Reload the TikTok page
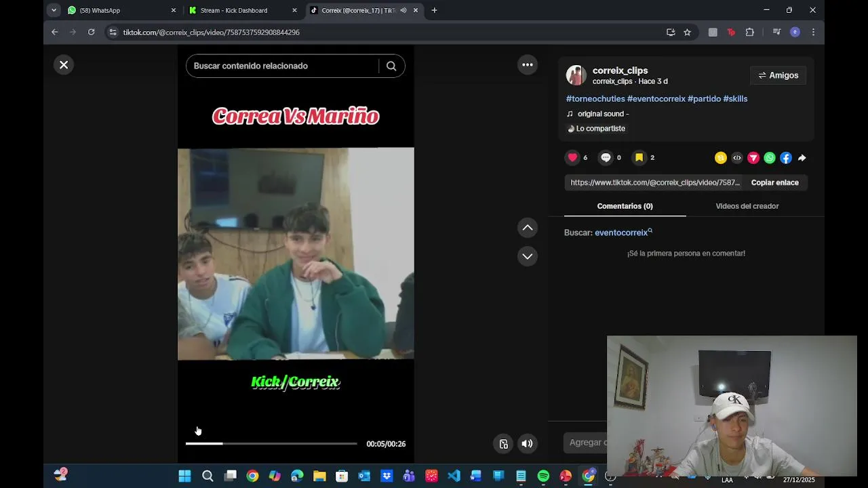Image resolution: width=868 pixels, height=488 pixels. pyautogui.click(x=91, y=32)
